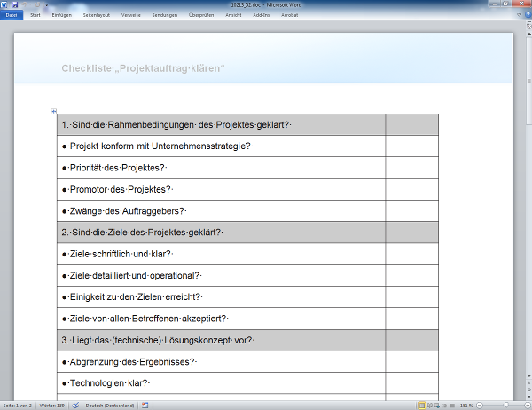This screenshot has width=532, height=410.
Task: Click the Word application icon in title bar
Action: point(5,5)
